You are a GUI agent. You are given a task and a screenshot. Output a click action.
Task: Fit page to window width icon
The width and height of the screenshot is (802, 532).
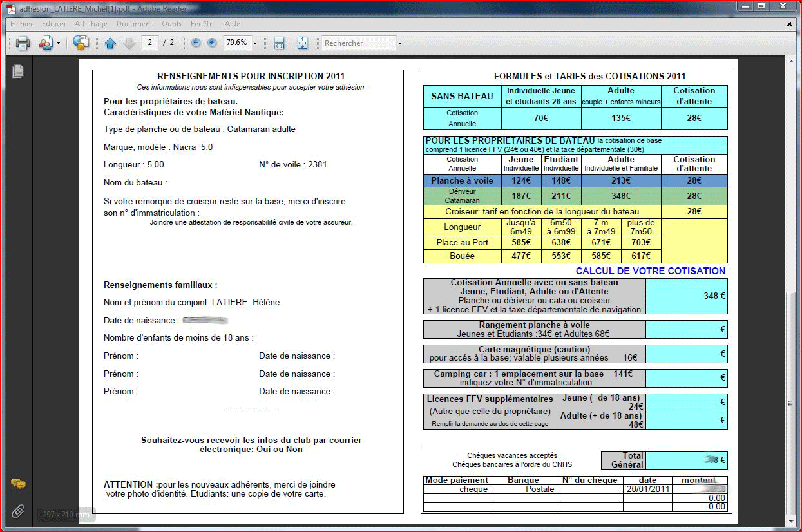[x=279, y=43]
